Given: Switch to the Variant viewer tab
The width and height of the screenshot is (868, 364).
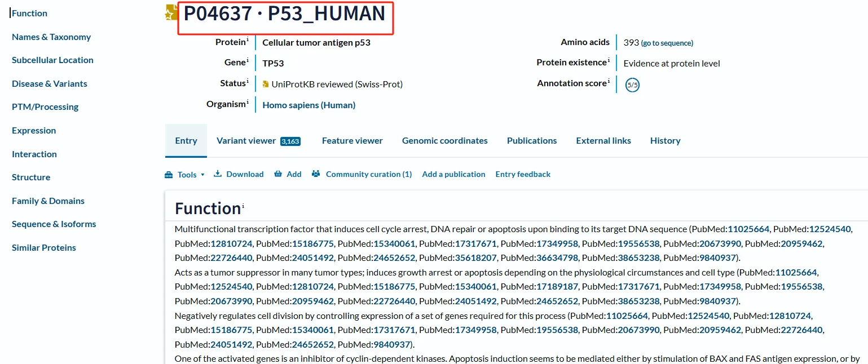Looking at the screenshot, I should [x=246, y=141].
